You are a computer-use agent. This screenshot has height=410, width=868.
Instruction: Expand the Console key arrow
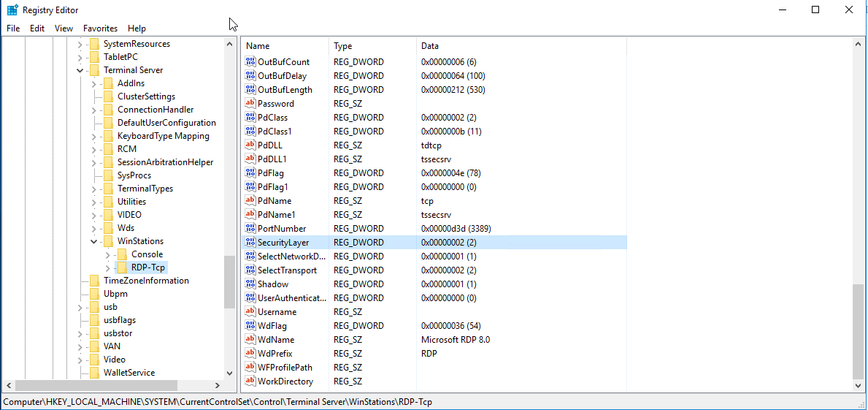107,254
